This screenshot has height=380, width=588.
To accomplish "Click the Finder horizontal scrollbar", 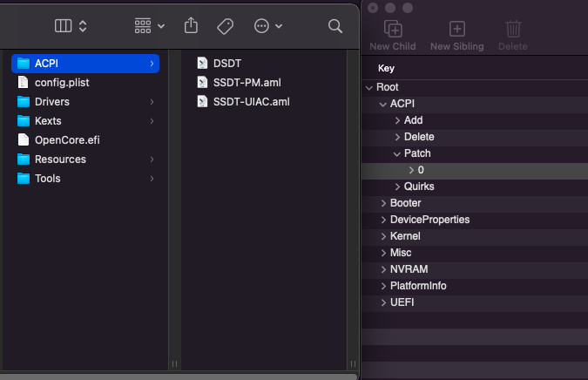I will (179, 377).
